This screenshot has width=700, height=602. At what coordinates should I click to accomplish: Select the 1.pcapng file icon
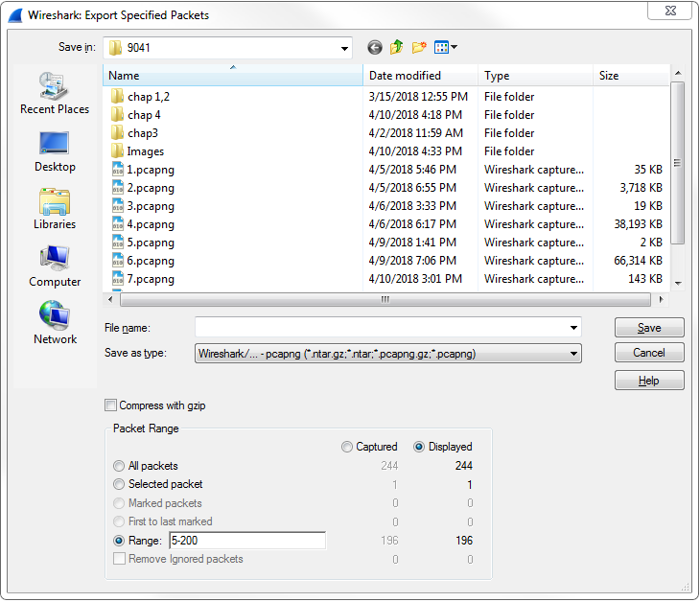[117, 169]
